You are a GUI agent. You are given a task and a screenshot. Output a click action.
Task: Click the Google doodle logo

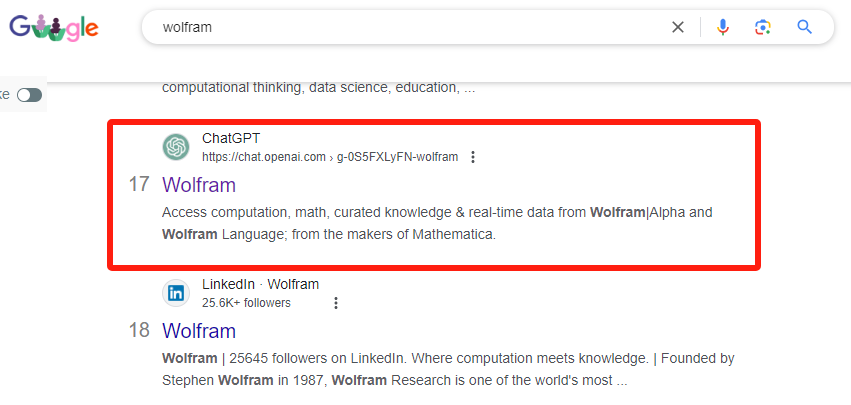[54, 27]
